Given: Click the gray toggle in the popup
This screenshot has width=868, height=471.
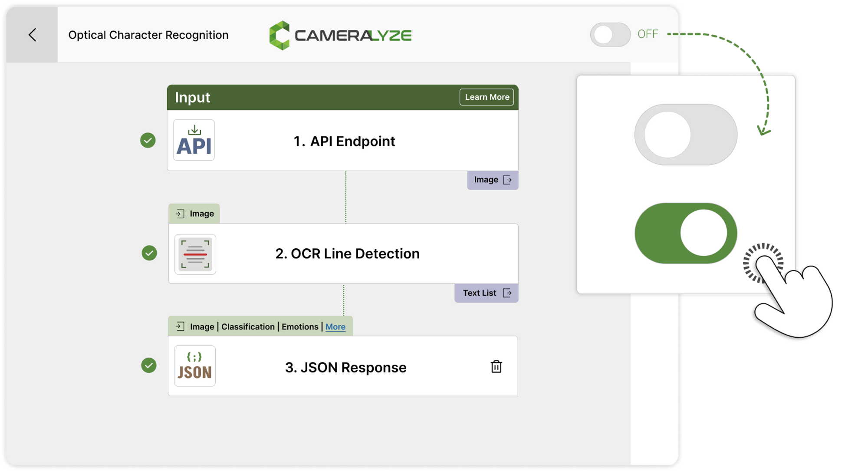Looking at the screenshot, I should [686, 135].
